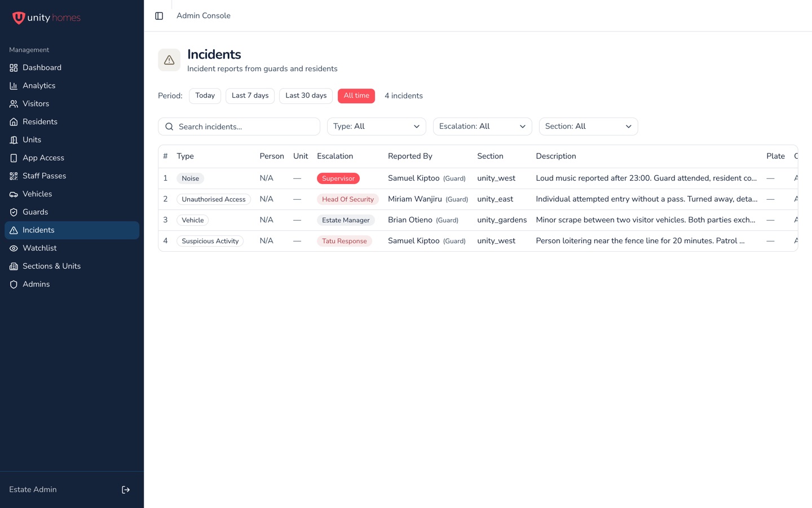Click the Guards shield-check icon
812x508 pixels.
click(x=14, y=212)
